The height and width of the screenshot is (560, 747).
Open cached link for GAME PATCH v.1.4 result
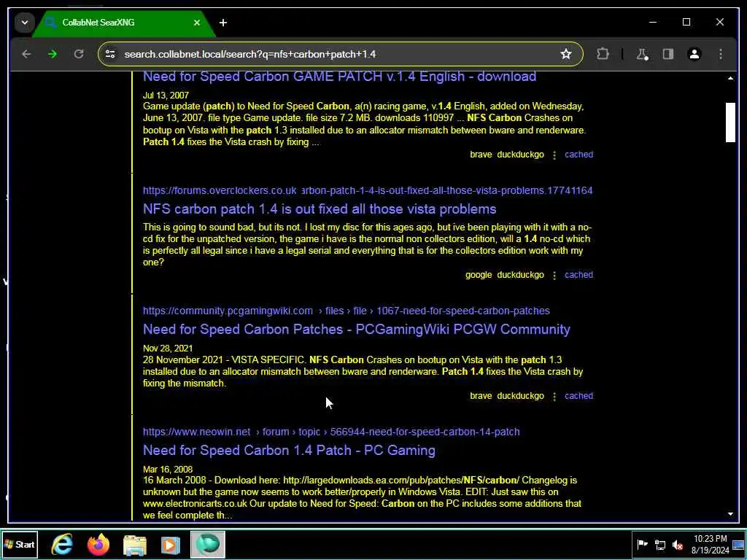click(578, 155)
